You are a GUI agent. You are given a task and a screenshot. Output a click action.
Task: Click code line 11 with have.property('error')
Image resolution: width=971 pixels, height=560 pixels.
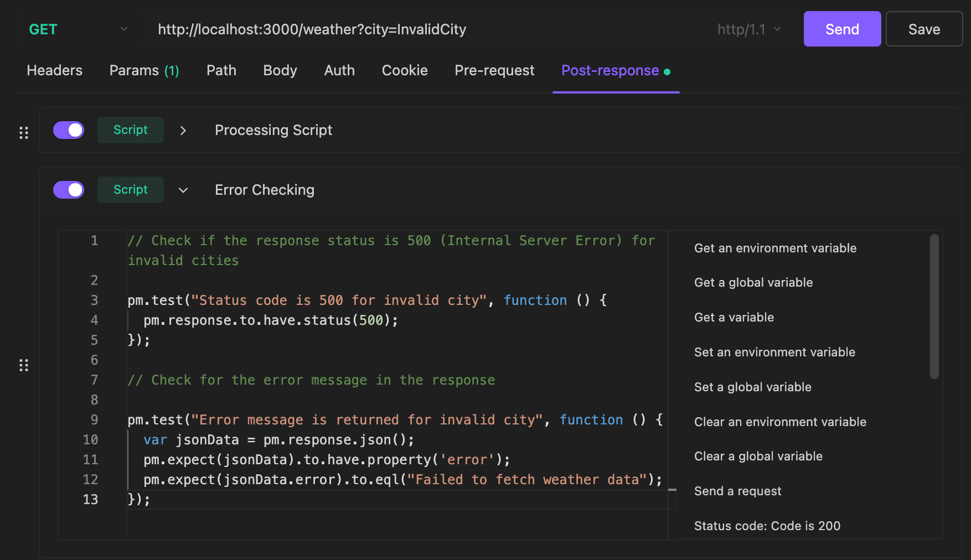327,459
